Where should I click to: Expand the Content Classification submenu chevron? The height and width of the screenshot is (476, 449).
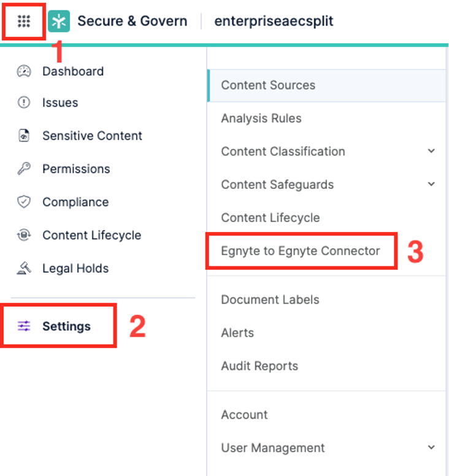431,152
